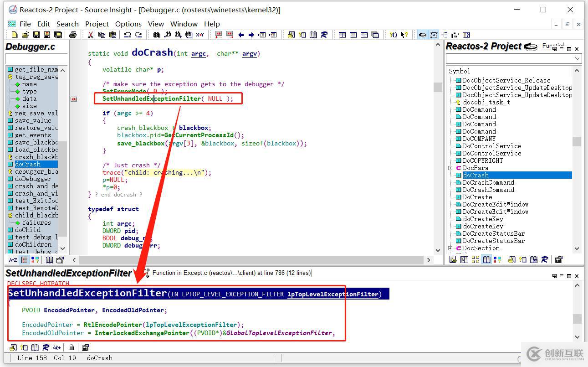Select DoCOMPANY in project symbol list
This screenshot has height=367, width=588.
pos(479,139)
